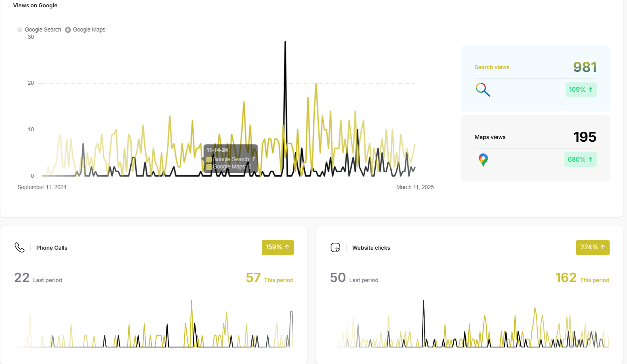627x364 pixels.
Task: Toggle the Google Search legend series
Action: [x=39, y=30]
